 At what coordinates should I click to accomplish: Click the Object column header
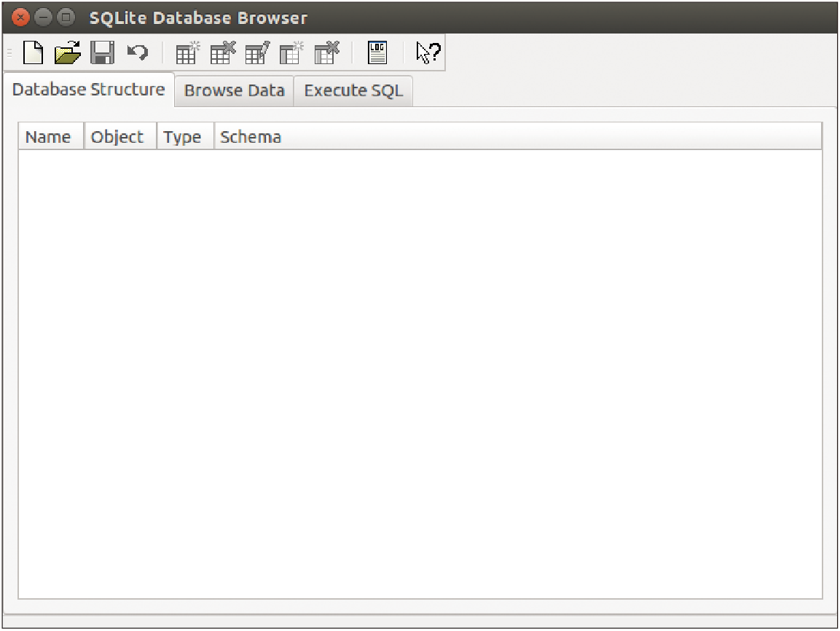(x=120, y=136)
